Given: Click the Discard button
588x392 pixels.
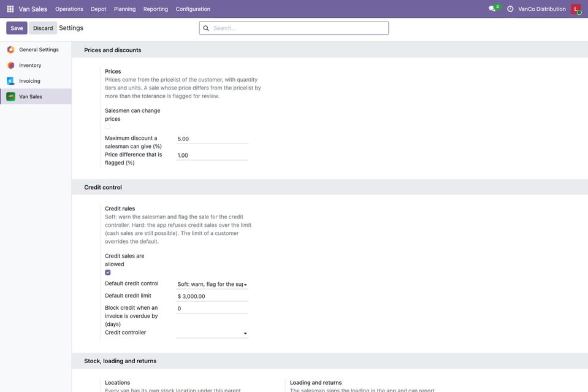Looking at the screenshot, I should pos(43,28).
